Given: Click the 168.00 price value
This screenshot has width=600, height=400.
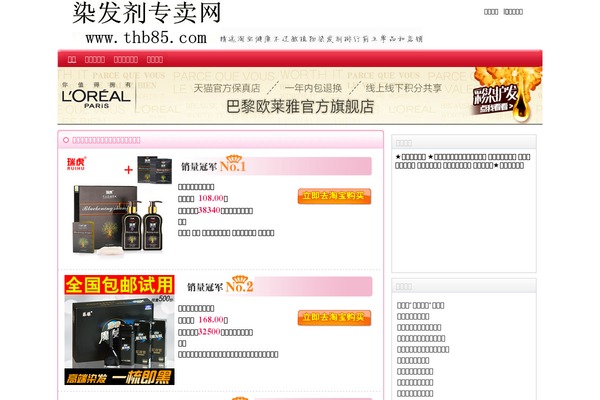Looking at the screenshot, I should (x=211, y=320).
